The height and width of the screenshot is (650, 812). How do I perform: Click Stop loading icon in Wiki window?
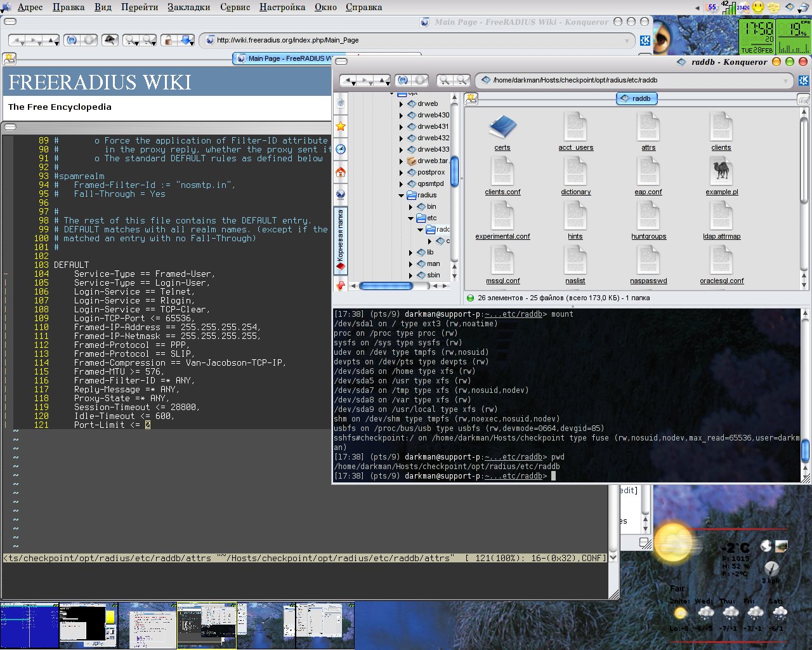(x=89, y=40)
